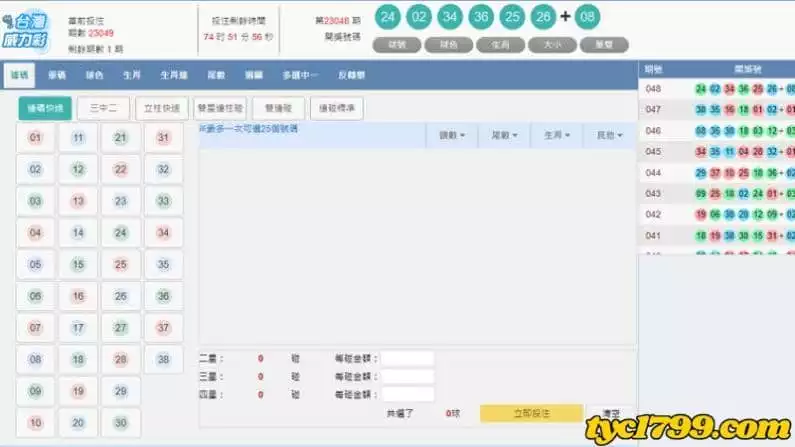795x447 pixels.
Task: Select ball 20 in number grid
Action: tap(78, 423)
